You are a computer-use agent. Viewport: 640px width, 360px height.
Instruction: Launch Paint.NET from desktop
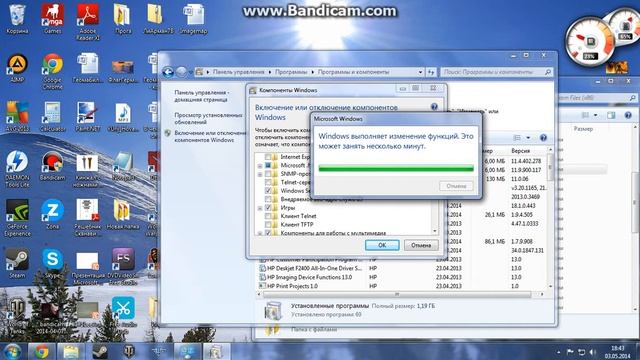click(87, 117)
